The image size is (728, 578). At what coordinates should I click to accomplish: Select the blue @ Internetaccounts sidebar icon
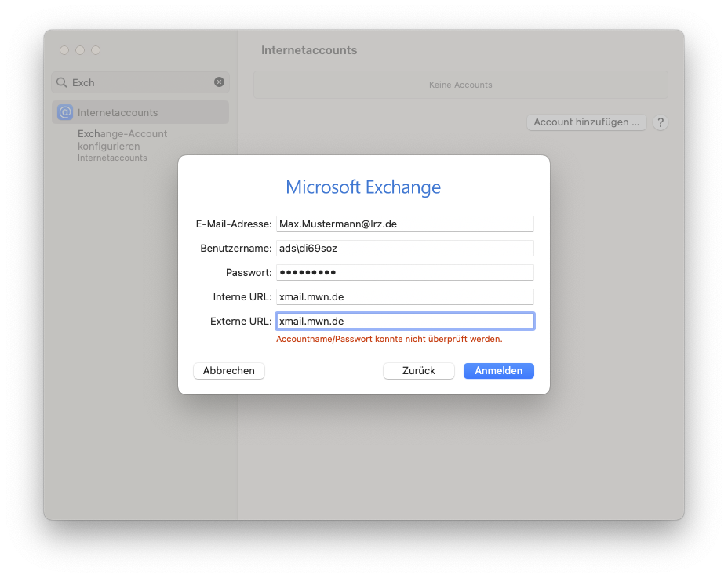(x=65, y=112)
